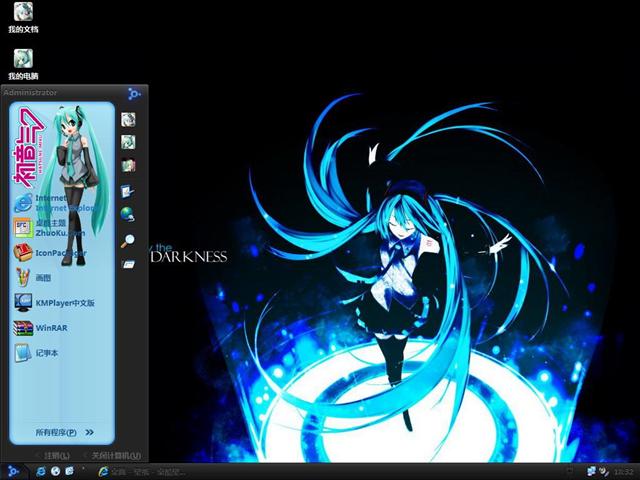
Task: Click the system tray clock
Action: coord(623,472)
